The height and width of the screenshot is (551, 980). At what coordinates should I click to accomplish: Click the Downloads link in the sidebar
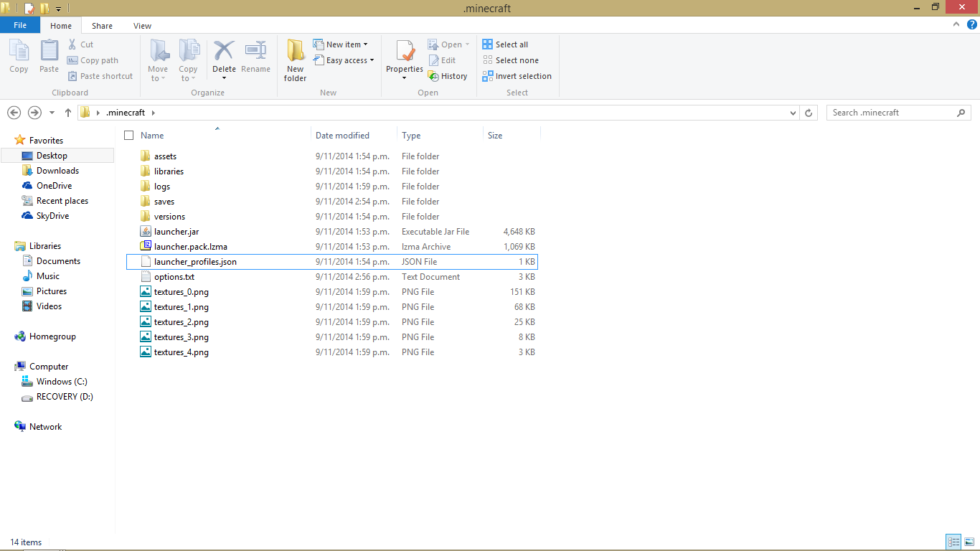tap(57, 170)
